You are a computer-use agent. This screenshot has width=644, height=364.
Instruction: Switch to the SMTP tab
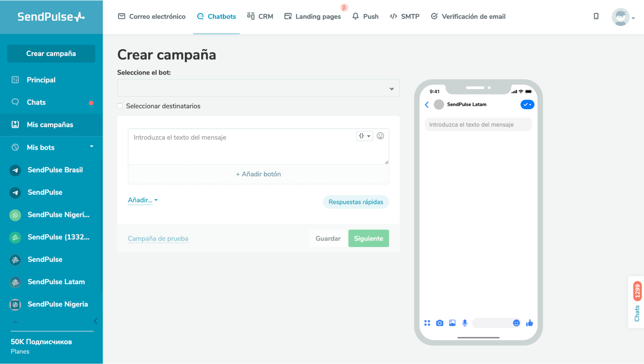coord(404,16)
